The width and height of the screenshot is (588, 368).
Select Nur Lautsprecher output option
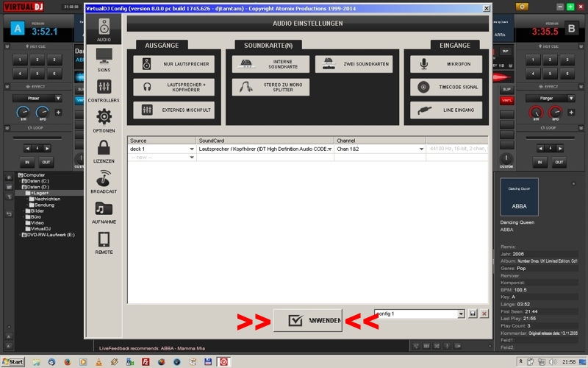(174, 64)
